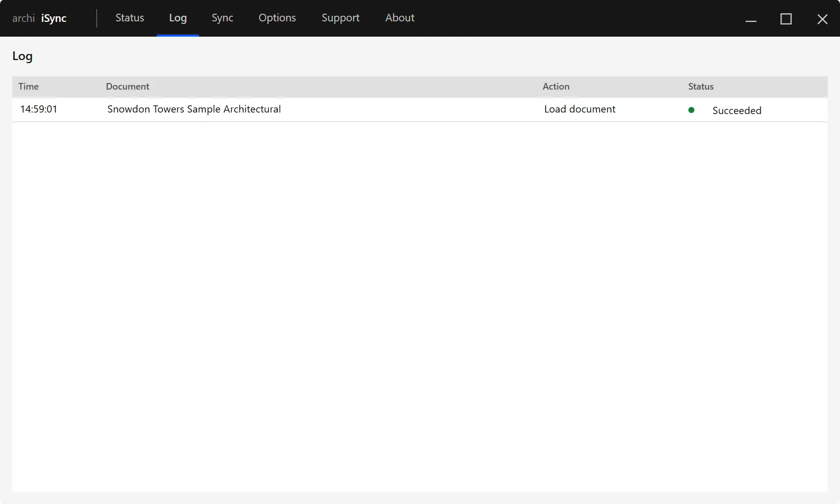Click the green Succeeded status indicator
This screenshot has width=840, height=504.
click(691, 110)
